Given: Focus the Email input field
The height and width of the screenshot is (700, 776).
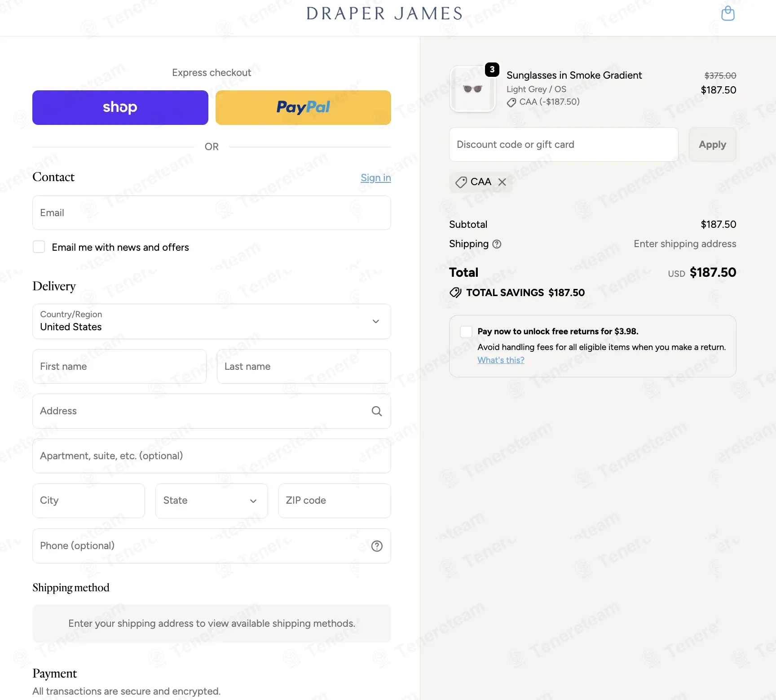Looking at the screenshot, I should 212,213.
